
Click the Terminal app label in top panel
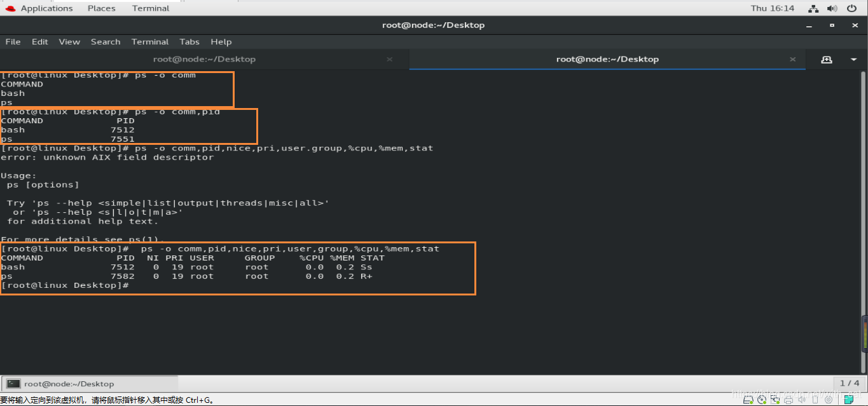pos(151,8)
